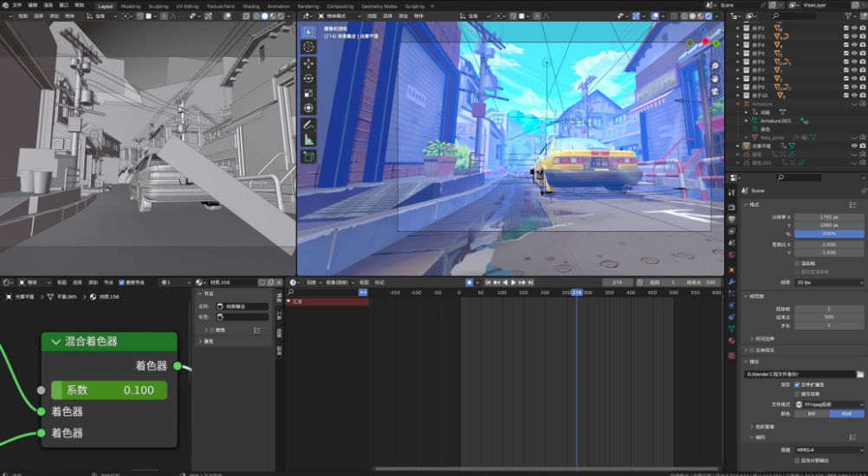The height and width of the screenshot is (476, 868).
Task: Select the RGB color mode button
Action: click(846, 414)
